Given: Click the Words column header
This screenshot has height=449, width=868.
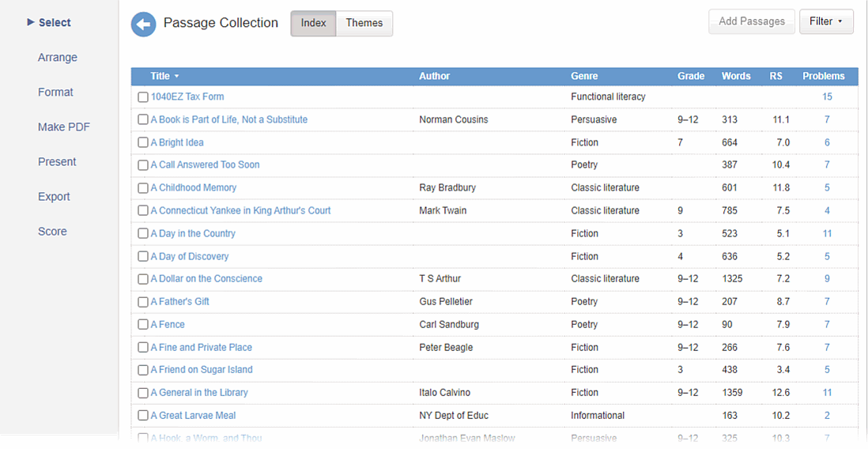Looking at the screenshot, I should pos(735,77).
